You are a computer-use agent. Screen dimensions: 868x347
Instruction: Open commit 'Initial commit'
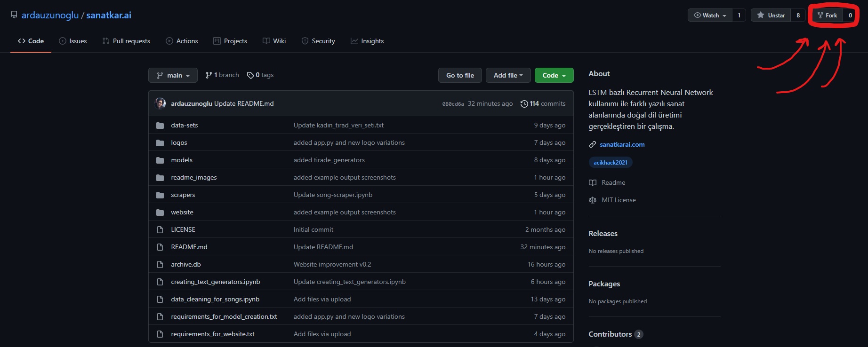tap(313, 229)
